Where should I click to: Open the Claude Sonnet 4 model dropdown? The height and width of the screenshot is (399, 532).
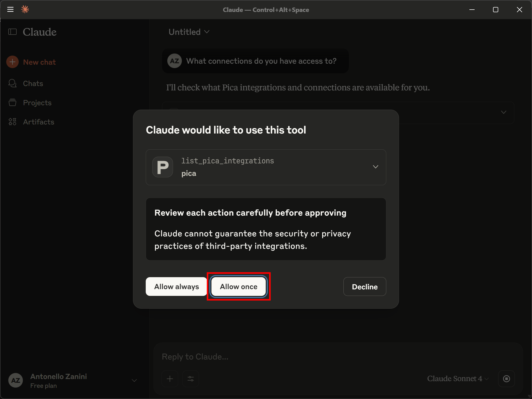pyautogui.click(x=457, y=379)
